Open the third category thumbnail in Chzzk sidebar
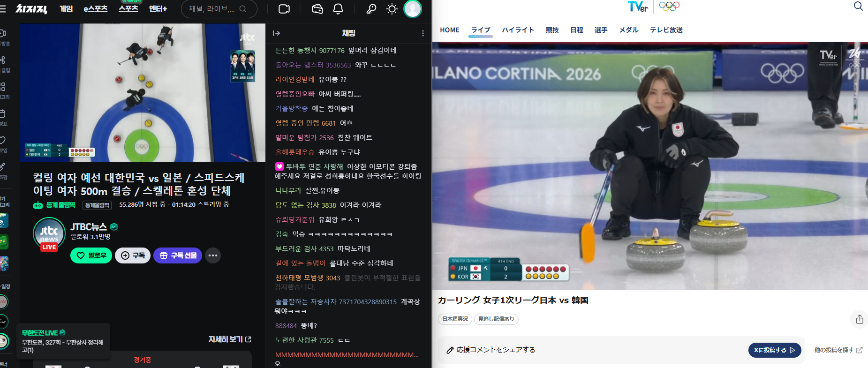This screenshot has width=868, height=368. coord(4,263)
